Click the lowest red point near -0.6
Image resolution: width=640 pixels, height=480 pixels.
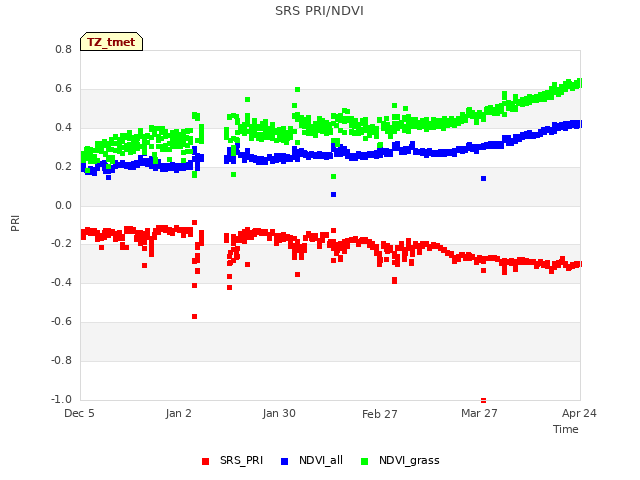[194, 316]
